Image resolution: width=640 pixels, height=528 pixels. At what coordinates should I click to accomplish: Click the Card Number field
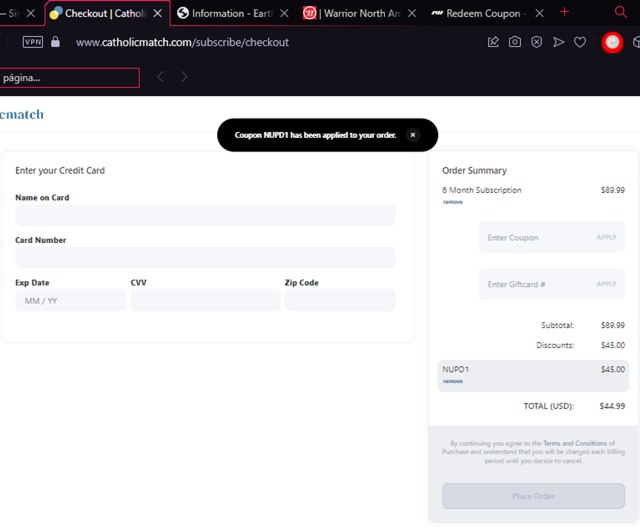click(x=205, y=257)
